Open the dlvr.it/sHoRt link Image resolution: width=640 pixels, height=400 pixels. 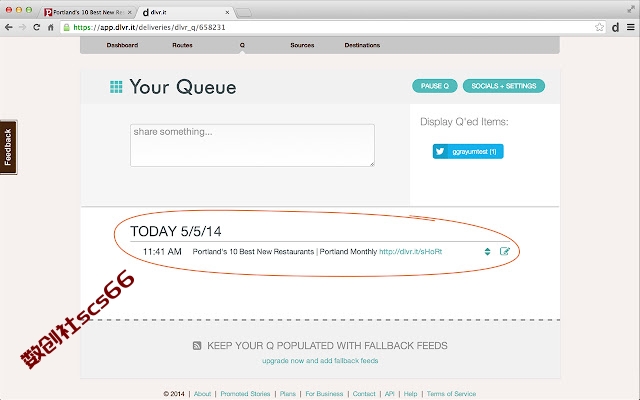[x=411, y=251]
